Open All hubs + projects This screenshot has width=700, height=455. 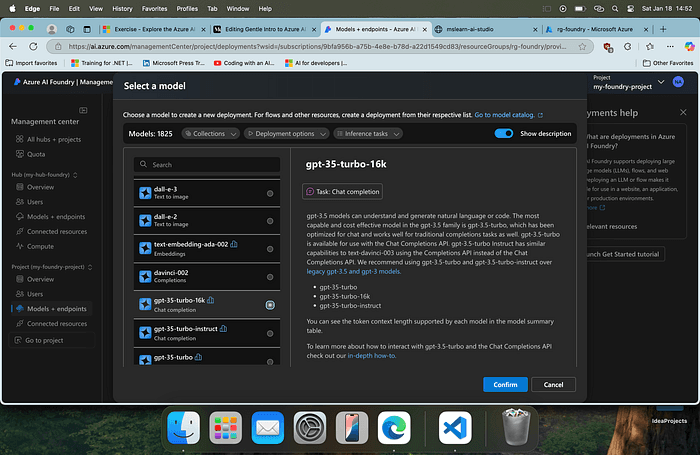(x=49, y=139)
